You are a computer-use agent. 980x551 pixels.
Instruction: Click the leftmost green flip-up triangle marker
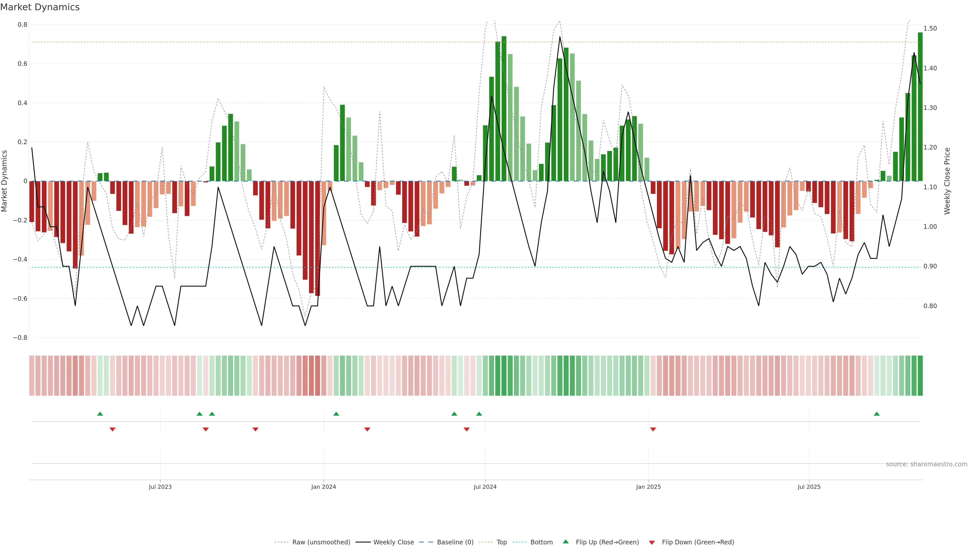click(x=100, y=414)
